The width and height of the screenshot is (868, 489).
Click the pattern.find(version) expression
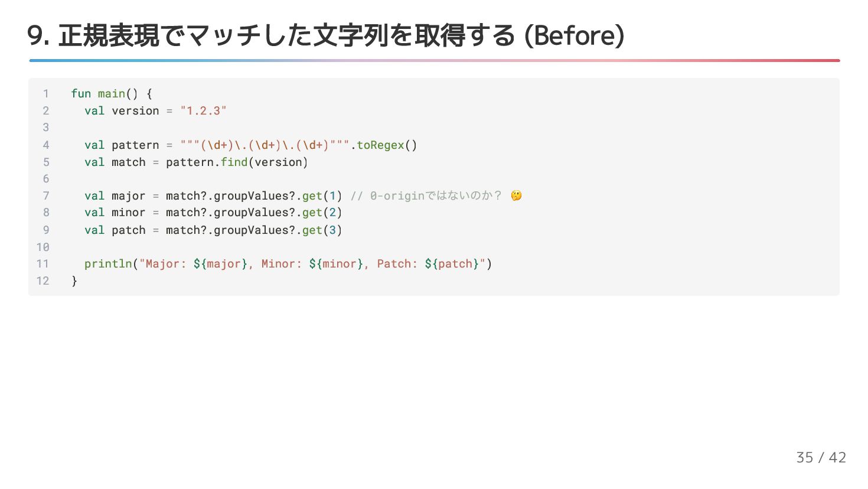click(237, 162)
